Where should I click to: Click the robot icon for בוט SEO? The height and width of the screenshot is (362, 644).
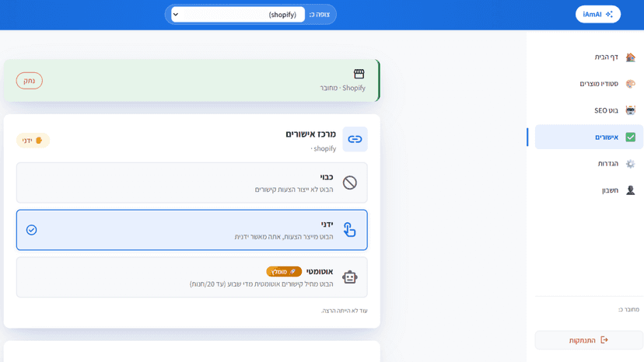(x=631, y=110)
